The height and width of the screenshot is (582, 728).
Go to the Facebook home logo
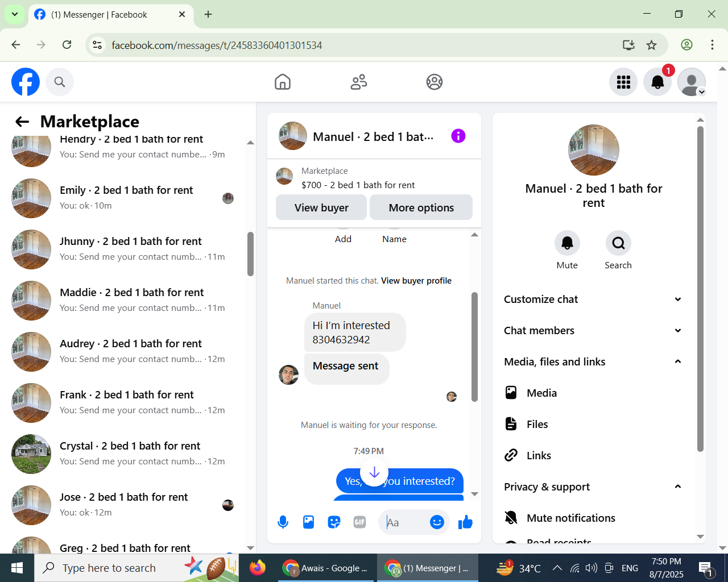tap(26, 82)
